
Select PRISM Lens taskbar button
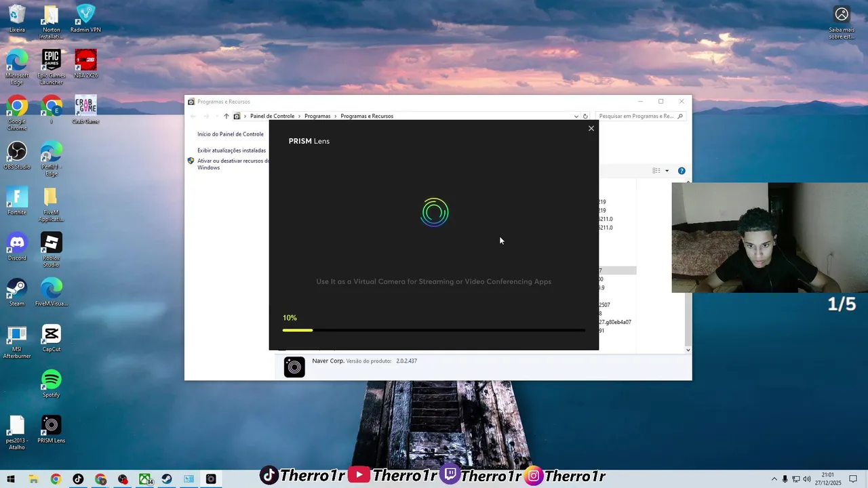point(211,479)
